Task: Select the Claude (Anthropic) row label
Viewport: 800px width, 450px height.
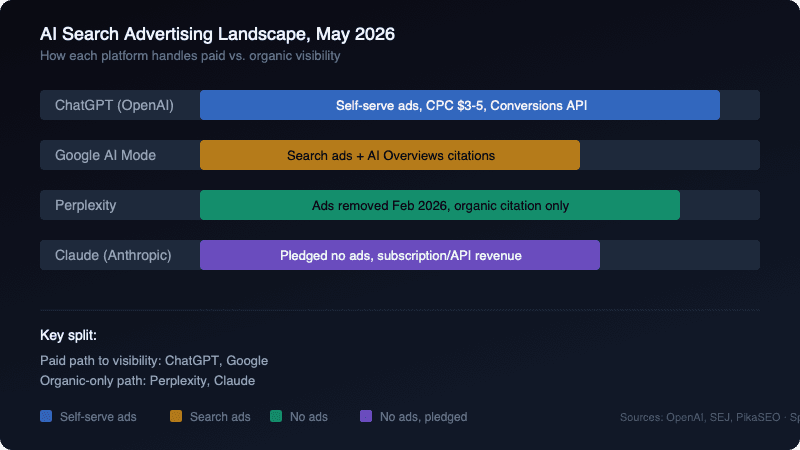Action: pyautogui.click(x=113, y=255)
